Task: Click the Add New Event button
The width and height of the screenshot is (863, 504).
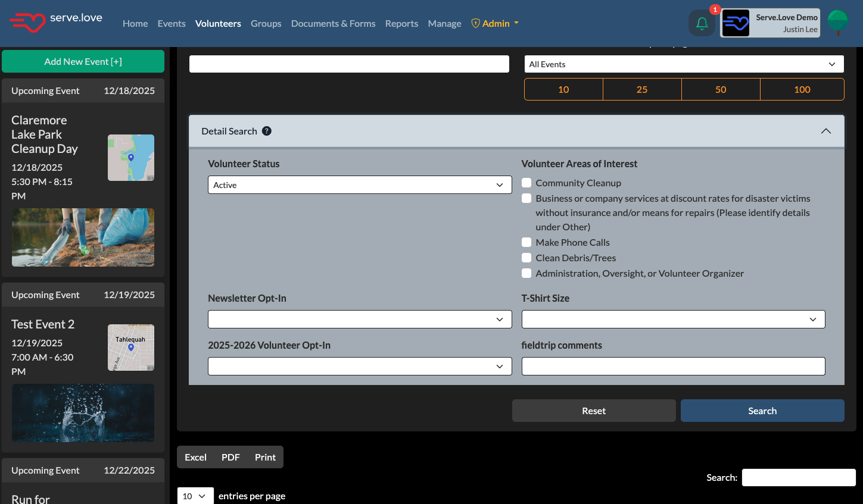Action: tap(83, 61)
